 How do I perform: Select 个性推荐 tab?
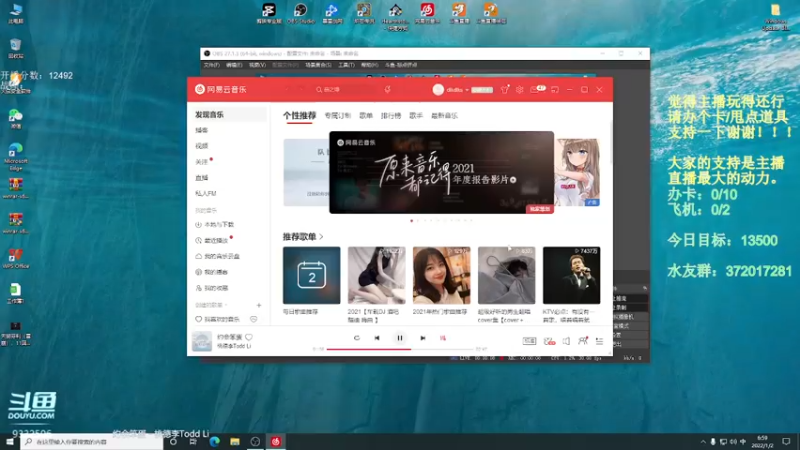coord(299,115)
